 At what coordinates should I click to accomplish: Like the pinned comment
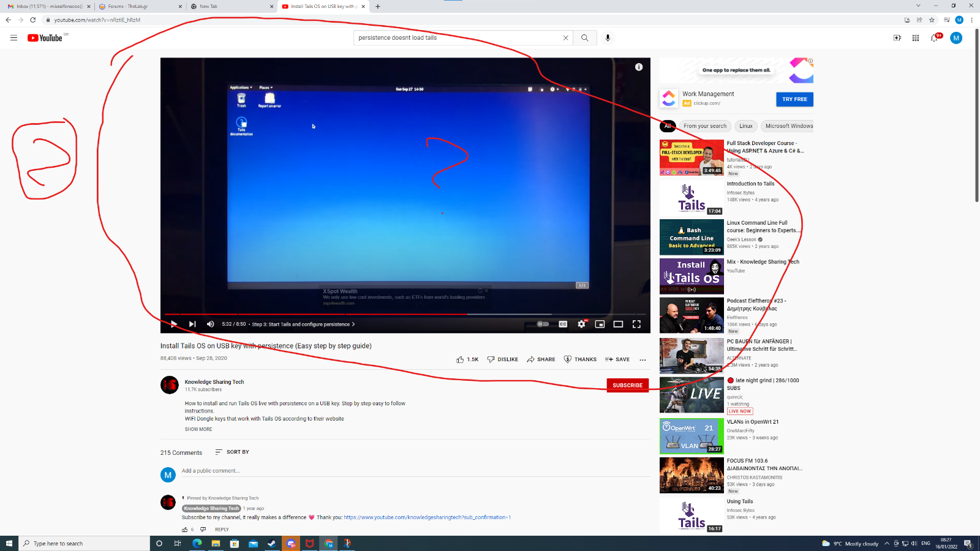coord(185,530)
